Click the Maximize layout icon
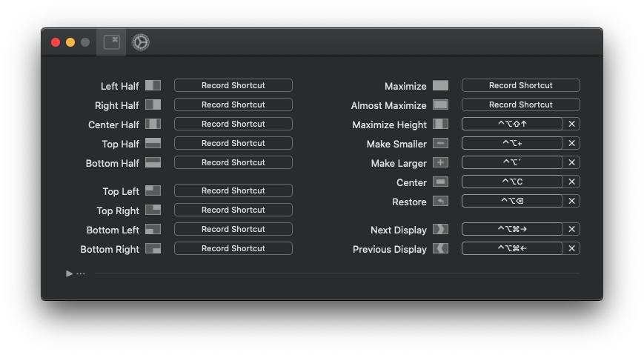The height and width of the screenshot is (355, 644). pyautogui.click(x=441, y=85)
